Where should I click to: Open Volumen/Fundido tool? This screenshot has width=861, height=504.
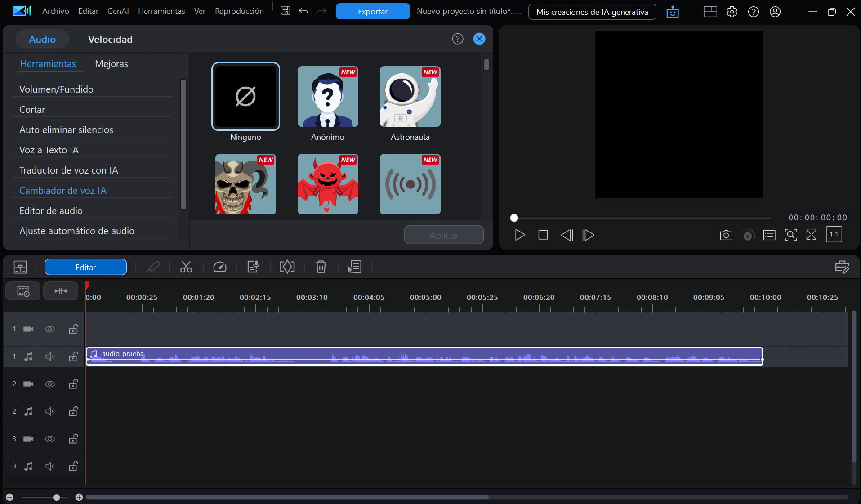click(56, 89)
